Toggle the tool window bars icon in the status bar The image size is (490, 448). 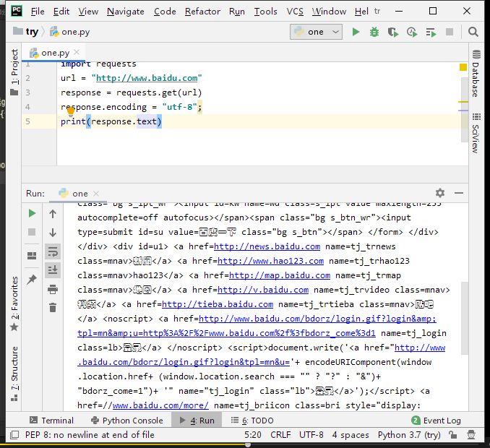[14, 435]
